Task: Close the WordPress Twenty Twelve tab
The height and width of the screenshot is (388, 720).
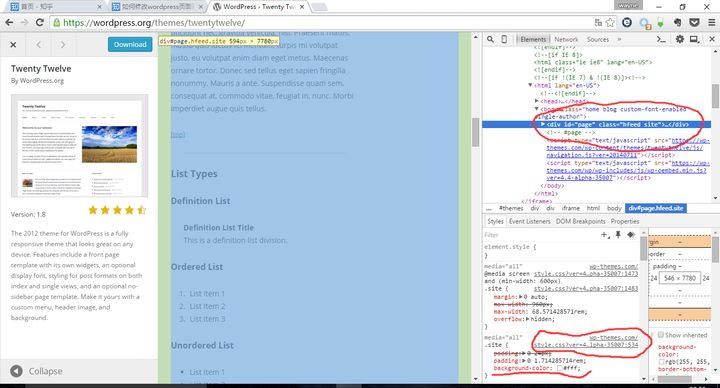Action: pos(302,7)
